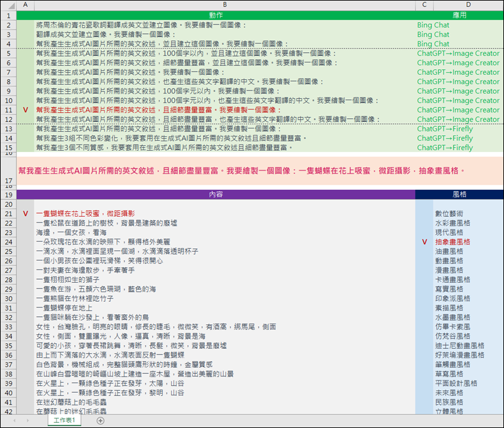Select the cell starting 幫我產生3組不同色彩變化
Screen dimensions: 504x428
pos(225,138)
